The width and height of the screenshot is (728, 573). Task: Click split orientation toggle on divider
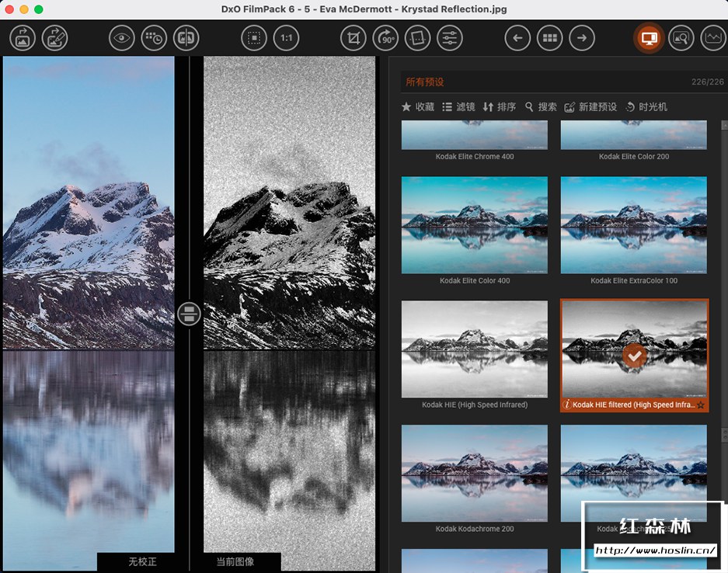click(x=189, y=314)
